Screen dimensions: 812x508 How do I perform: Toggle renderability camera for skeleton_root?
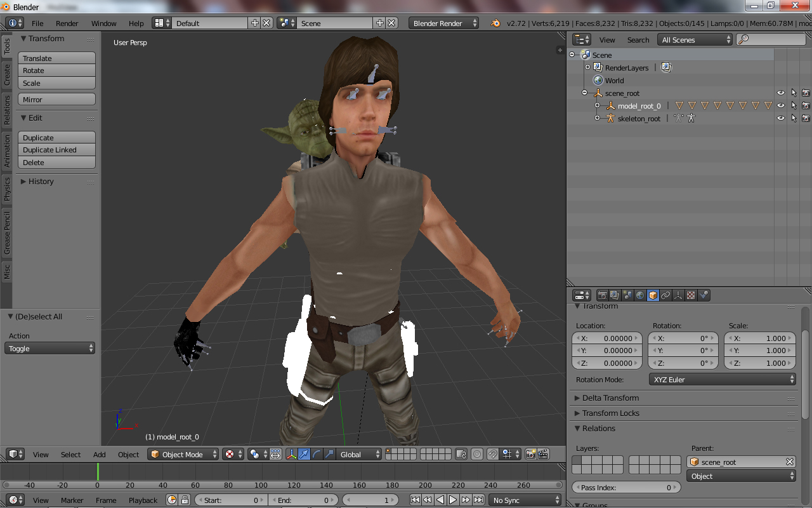(806, 118)
